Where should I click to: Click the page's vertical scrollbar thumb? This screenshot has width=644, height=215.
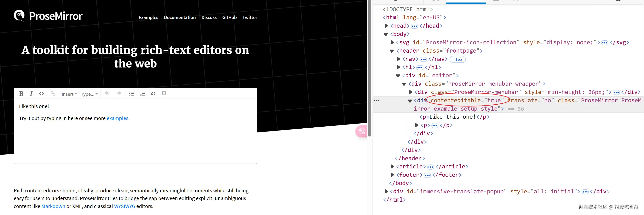click(370, 67)
